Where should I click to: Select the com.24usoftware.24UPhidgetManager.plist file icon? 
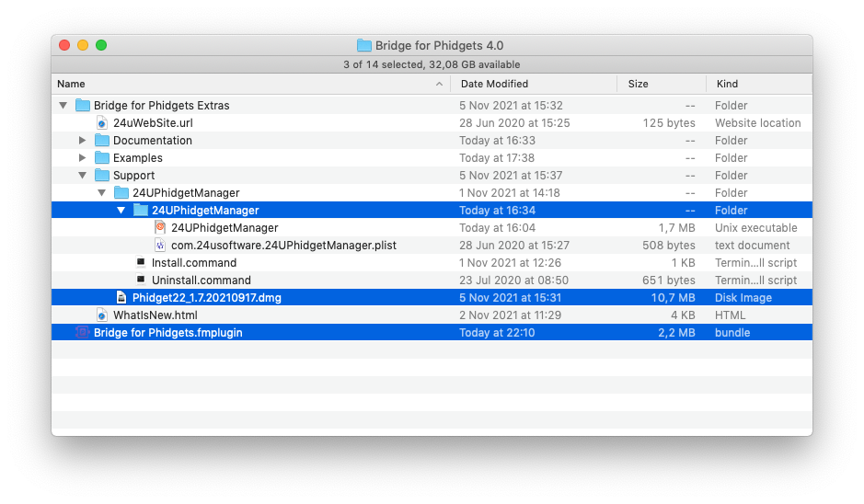coord(160,246)
